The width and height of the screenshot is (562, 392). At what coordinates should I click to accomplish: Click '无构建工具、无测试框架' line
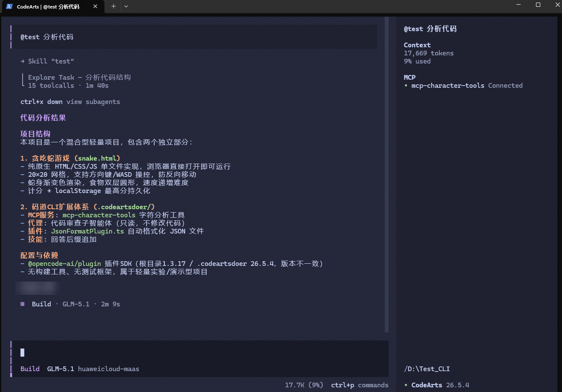114,272
